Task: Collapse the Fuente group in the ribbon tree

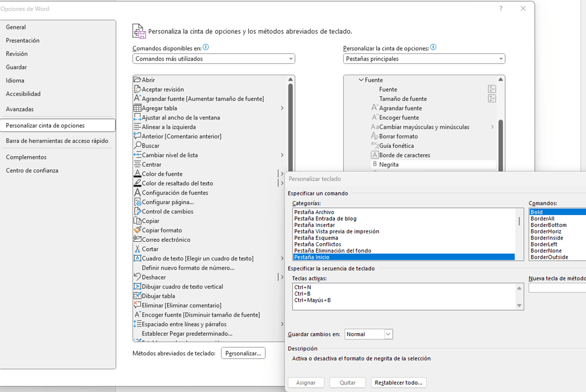Action: tap(361, 80)
